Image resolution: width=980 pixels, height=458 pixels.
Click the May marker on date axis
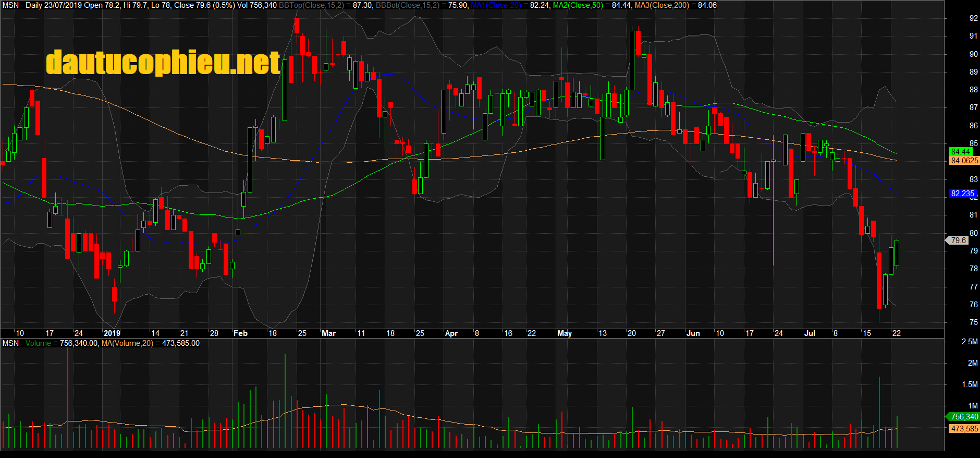[564, 333]
